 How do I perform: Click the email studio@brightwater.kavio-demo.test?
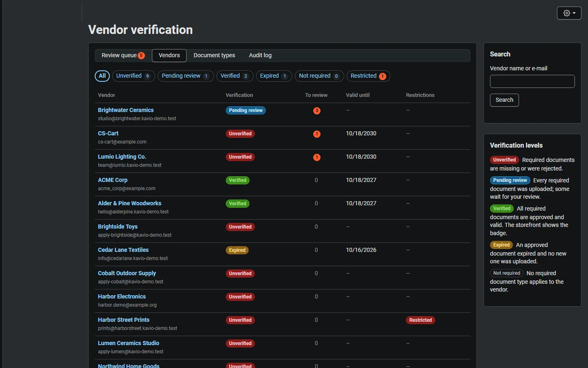click(137, 119)
